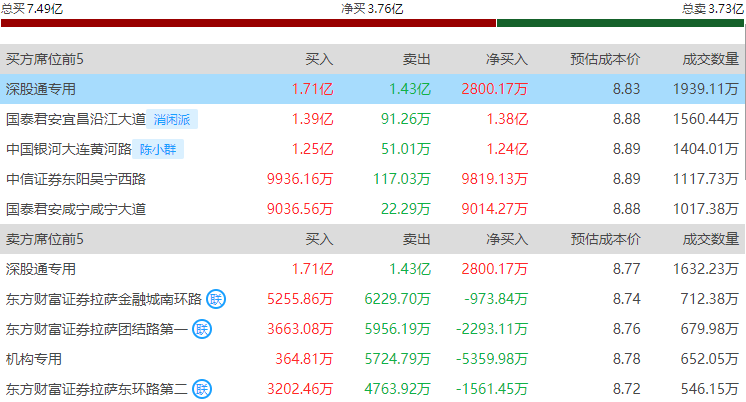Viewport: 746px width, 402px height.
Task: Click net value -973.84万
Action: [x=496, y=299]
